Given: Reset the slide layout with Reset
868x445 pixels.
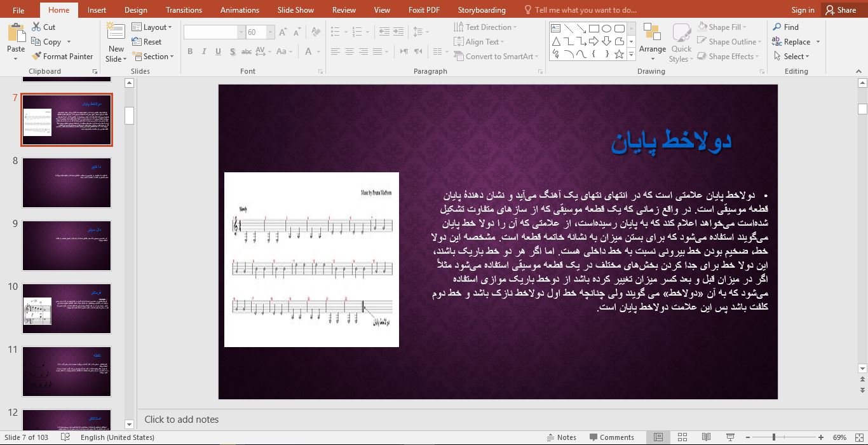Looking at the screenshot, I should (x=147, y=42).
